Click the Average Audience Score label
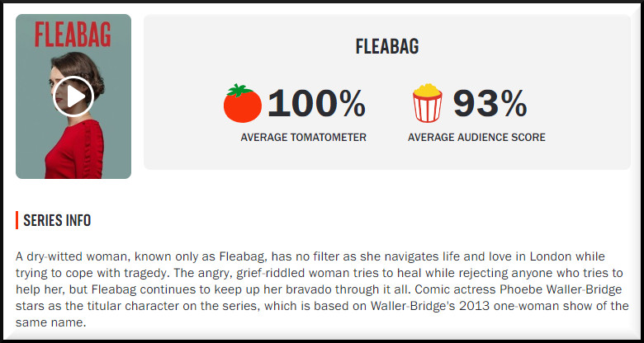Viewport: 644px width, 343px height. click(476, 138)
